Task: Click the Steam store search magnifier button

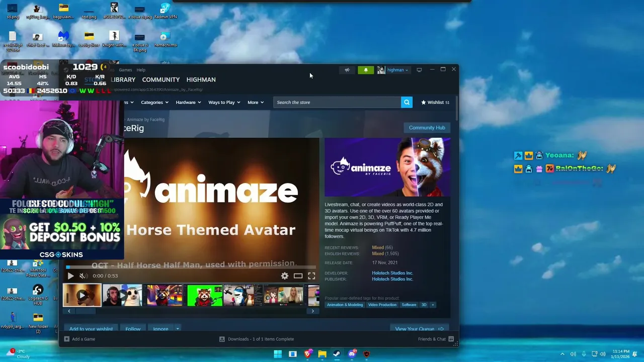Action: point(407,102)
